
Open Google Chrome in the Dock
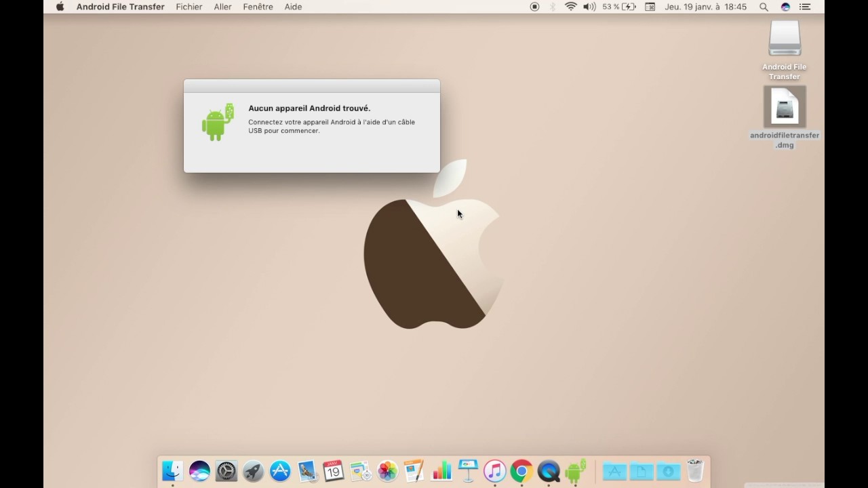tap(521, 470)
